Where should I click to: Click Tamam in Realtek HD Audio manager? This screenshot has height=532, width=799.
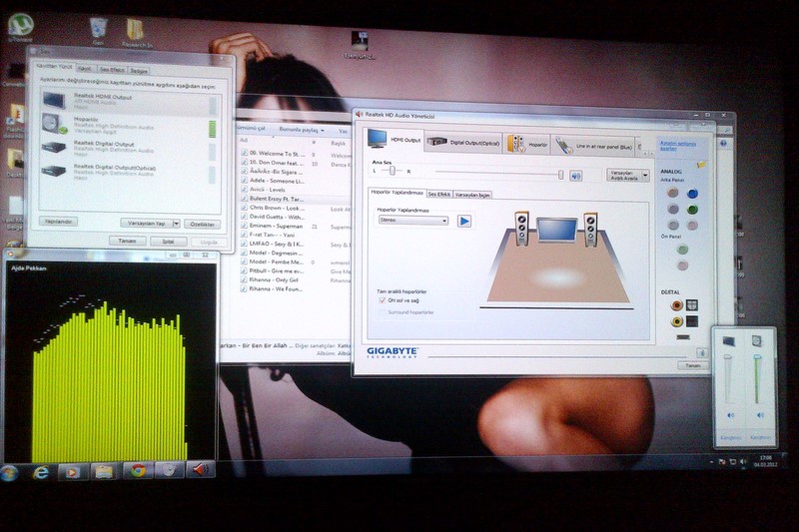(x=692, y=365)
